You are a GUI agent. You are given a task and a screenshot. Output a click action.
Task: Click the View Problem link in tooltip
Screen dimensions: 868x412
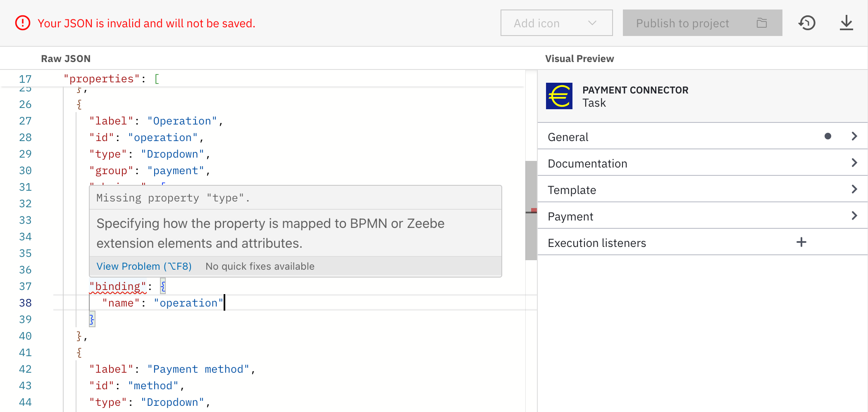[144, 266]
